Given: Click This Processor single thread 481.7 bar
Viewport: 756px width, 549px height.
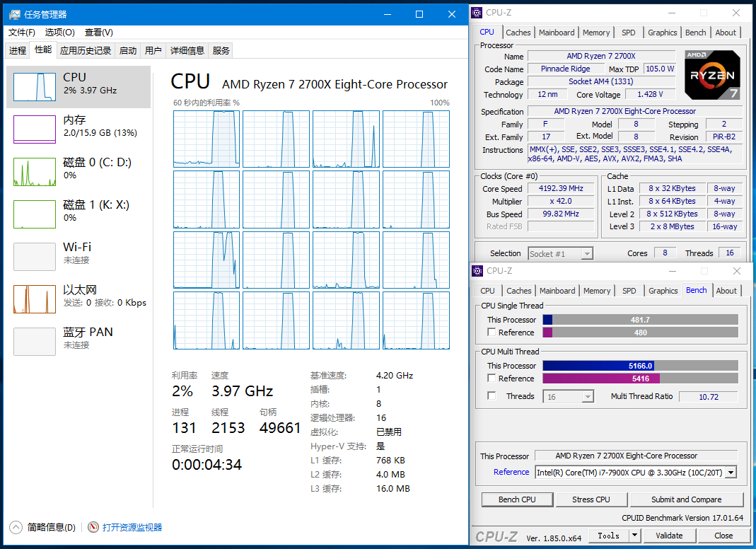Looking at the screenshot, I should click(640, 319).
